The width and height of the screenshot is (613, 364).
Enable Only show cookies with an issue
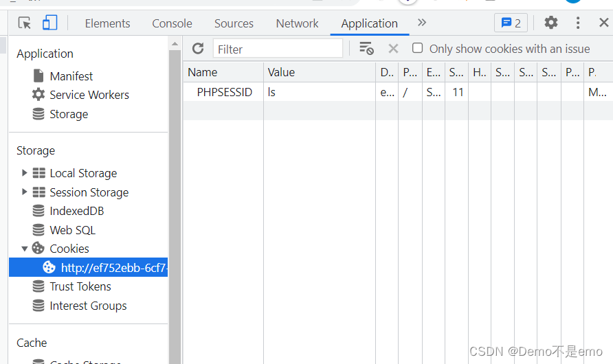(418, 48)
